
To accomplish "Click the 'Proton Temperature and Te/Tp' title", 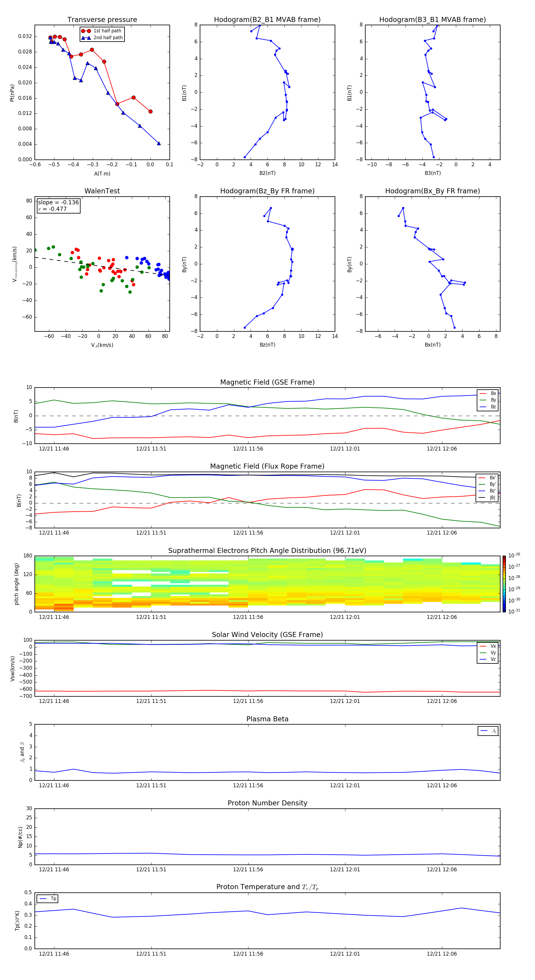I will point(267,887).
